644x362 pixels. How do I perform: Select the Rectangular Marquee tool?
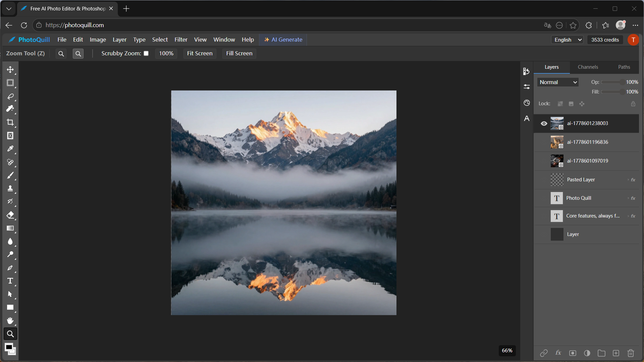click(x=10, y=82)
